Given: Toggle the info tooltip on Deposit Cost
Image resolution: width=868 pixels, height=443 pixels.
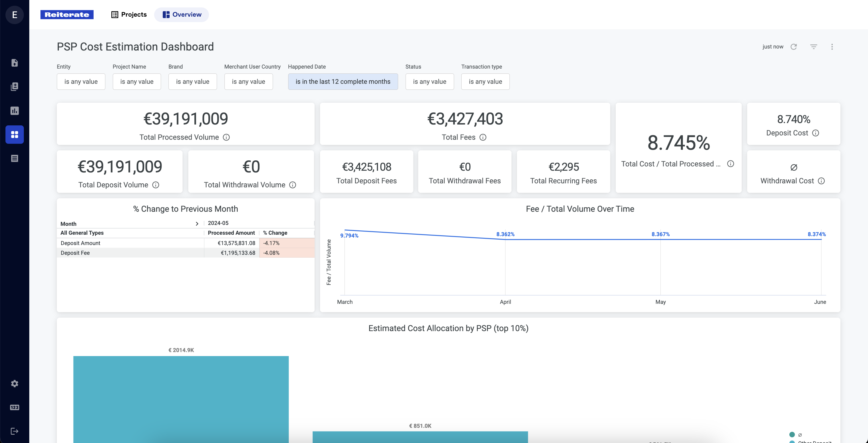Looking at the screenshot, I should [x=816, y=133].
